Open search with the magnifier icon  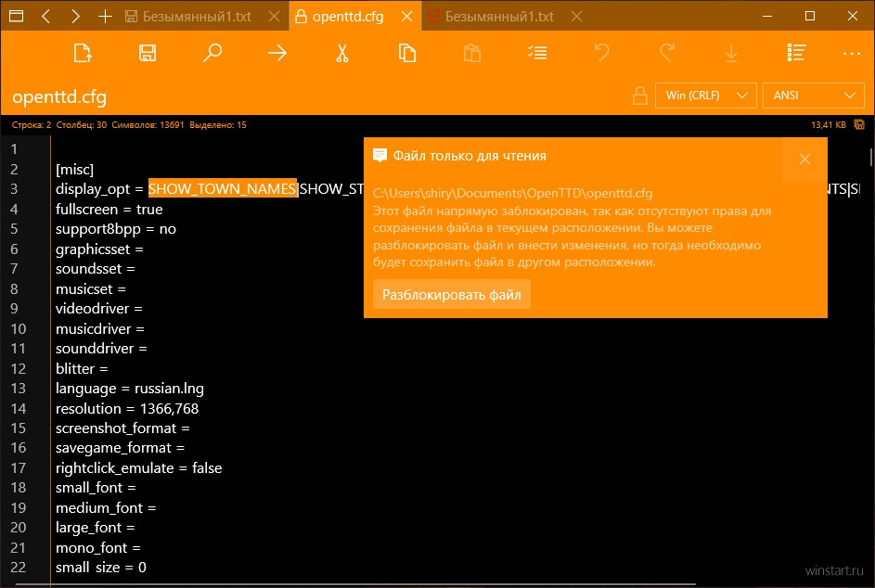point(212,53)
